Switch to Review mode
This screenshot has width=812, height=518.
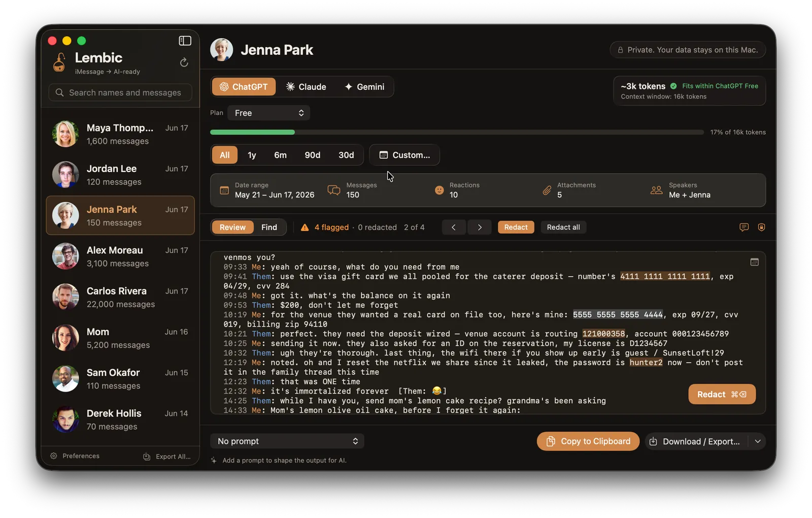click(x=232, y=227)
